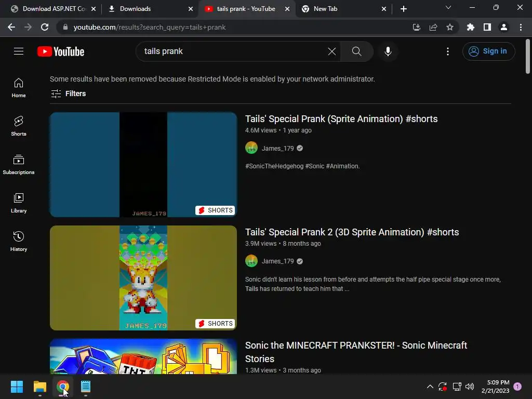Start voice search with the microphone

[x=388, y=51]
